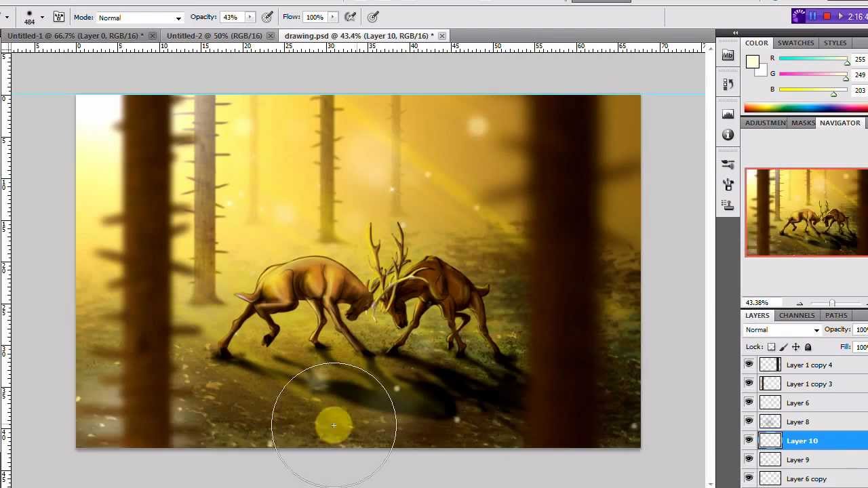The image size is (868, 488).
Task: Switch to the Styles tab
Action: pos(835,43)
